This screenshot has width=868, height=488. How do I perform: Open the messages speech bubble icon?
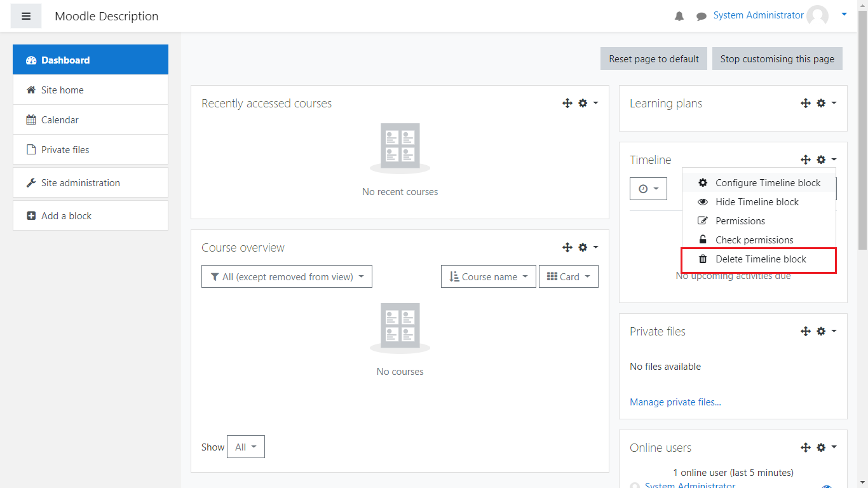[x=701, y=17]
